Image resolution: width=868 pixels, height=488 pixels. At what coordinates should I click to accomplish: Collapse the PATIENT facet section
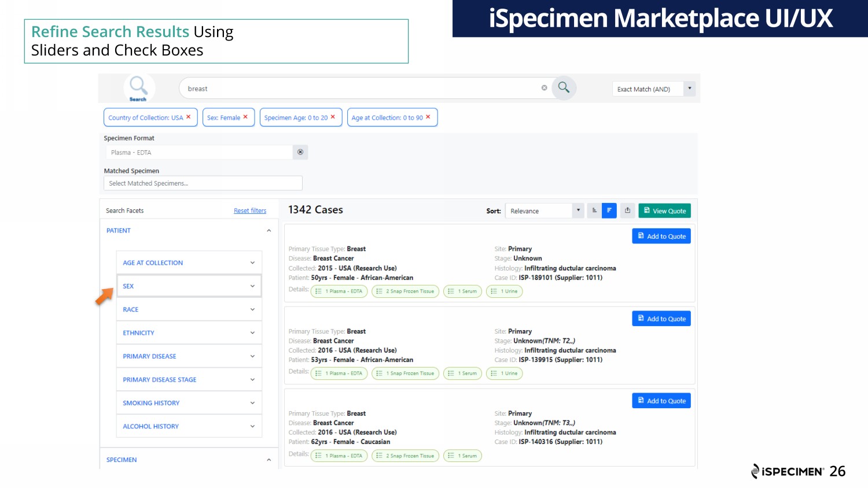(269, 231)
